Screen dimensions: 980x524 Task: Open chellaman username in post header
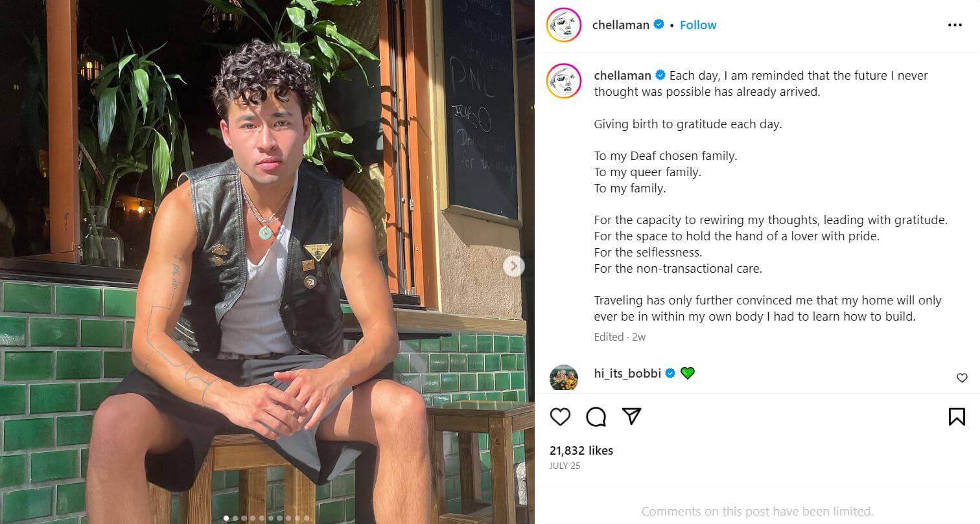coord(621,25)
